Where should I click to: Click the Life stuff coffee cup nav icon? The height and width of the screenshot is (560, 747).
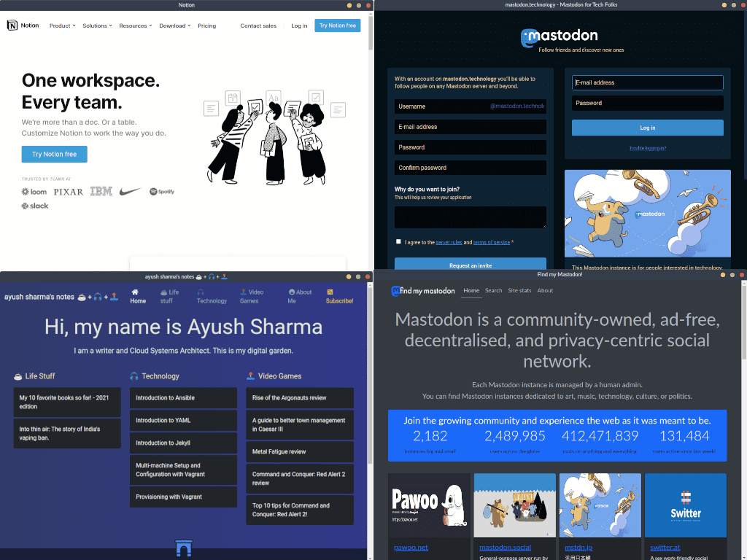[164, 292]
